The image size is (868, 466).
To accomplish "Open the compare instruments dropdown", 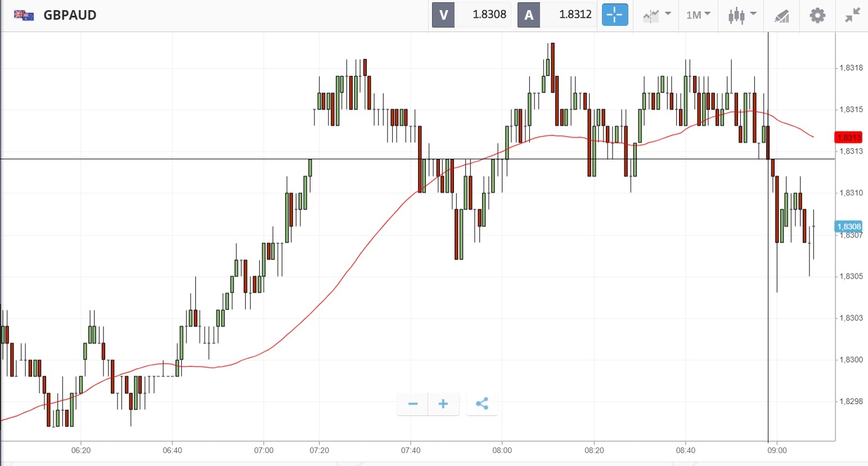I will (x=656, y=15).
